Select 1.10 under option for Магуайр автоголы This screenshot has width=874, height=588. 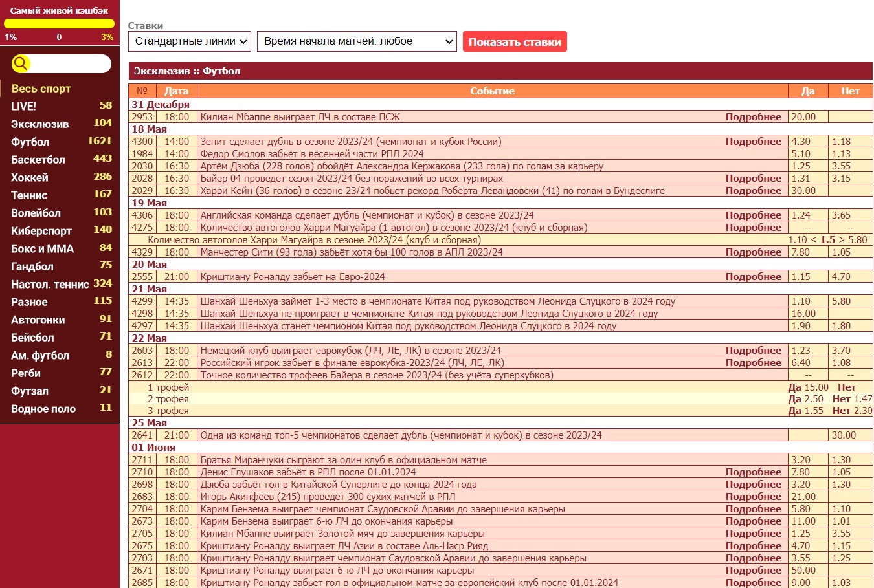click(x=798, y=240)
